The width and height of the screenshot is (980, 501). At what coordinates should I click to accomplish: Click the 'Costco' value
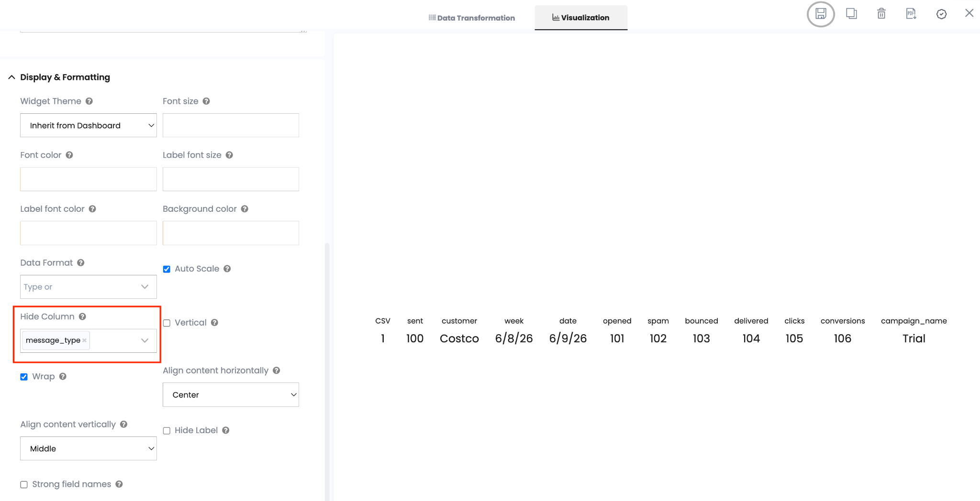tap(459, 338)
